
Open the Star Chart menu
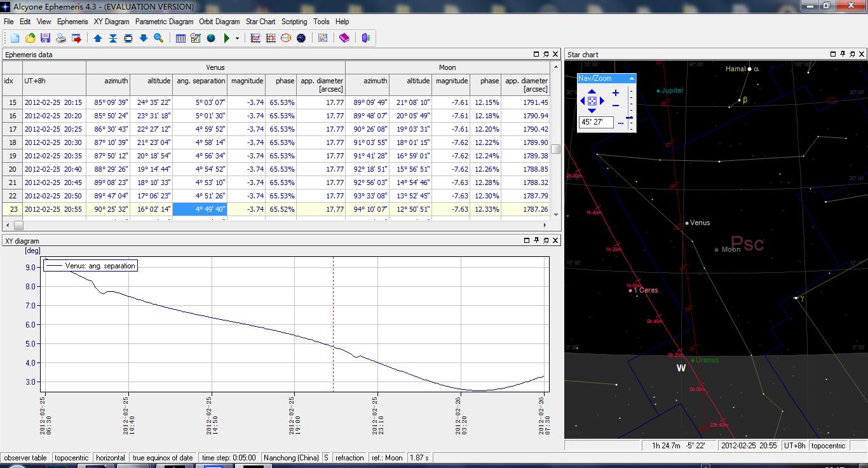pos(261,22)
